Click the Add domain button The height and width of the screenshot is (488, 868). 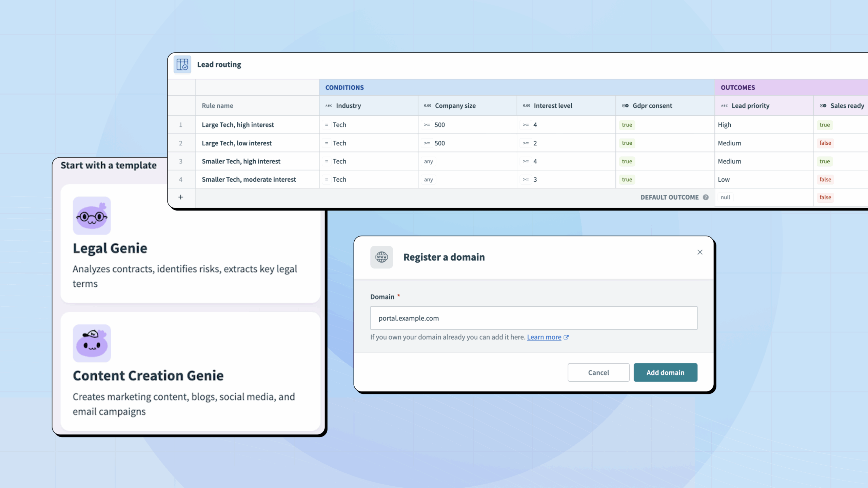[665, 372]
